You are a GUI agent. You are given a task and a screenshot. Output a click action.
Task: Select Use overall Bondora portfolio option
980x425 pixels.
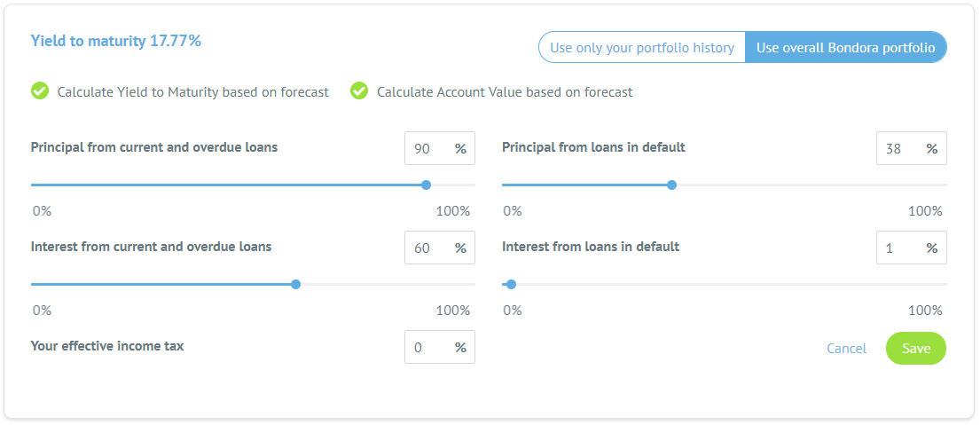[845, 48]
